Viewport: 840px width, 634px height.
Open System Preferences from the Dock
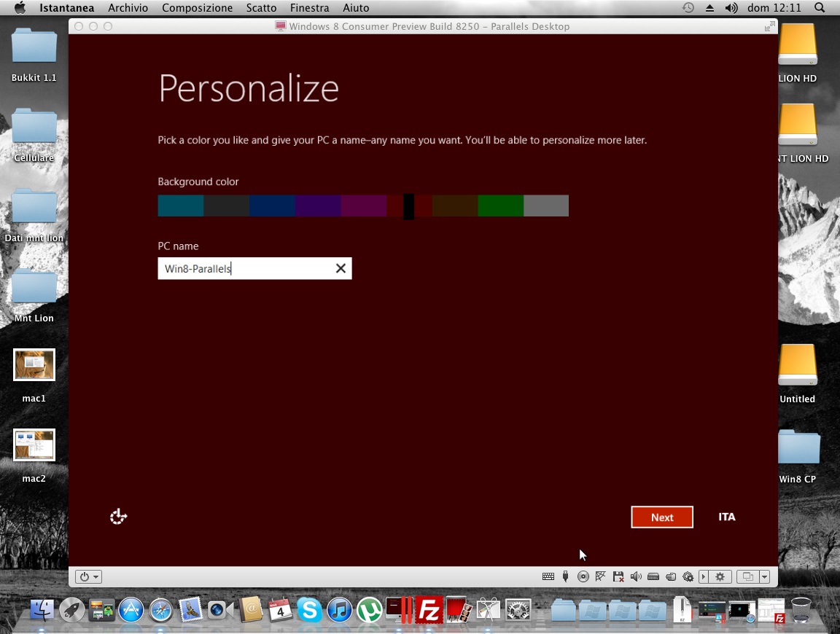[518, 610]
